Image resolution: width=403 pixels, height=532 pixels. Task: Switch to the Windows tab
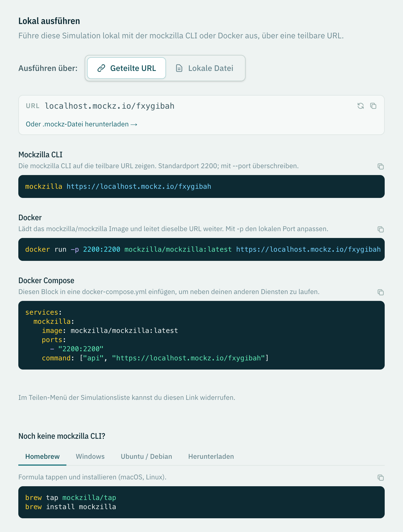(90, 456)
